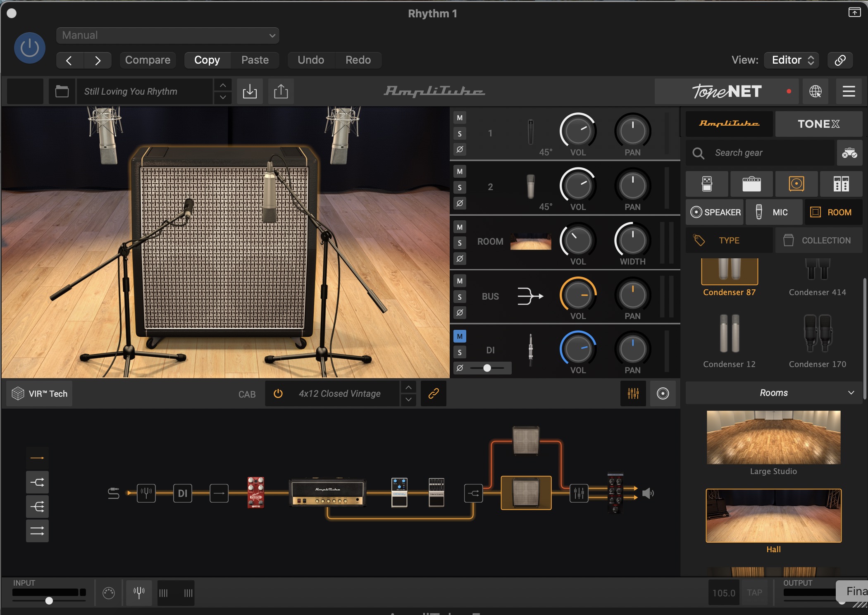The width and height of the screenshot is (868, 615).
Task: Click the Redo button
Action: coord(358,60)
